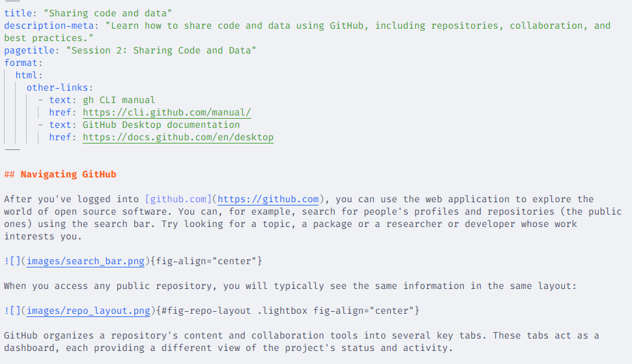Click the "gh CLI manual" text value
The width and height of the screenshot is (632, 364).
click(119, 100)
